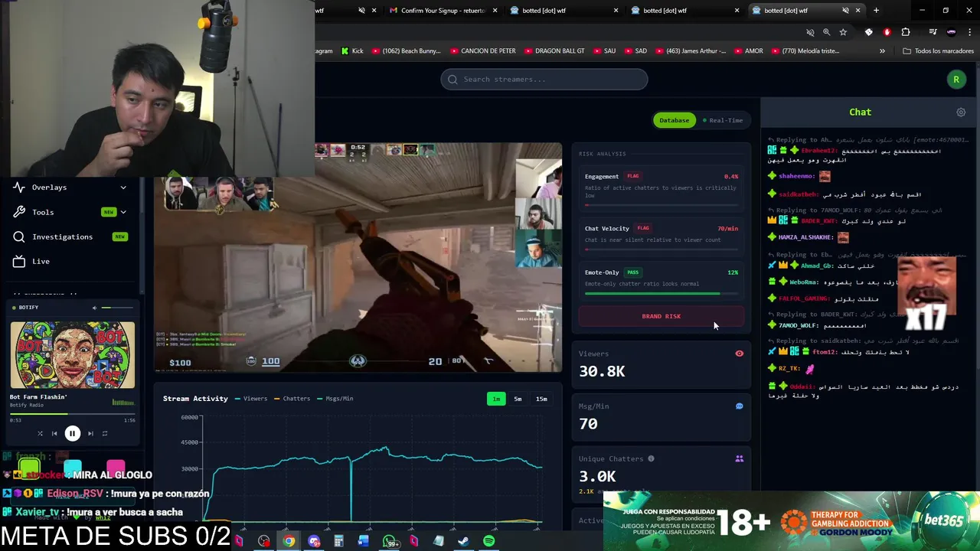The width and height of the screenshot is (980, 551).
Task: Bookmark this page with the star icon
Action: (x=843, y=32)
